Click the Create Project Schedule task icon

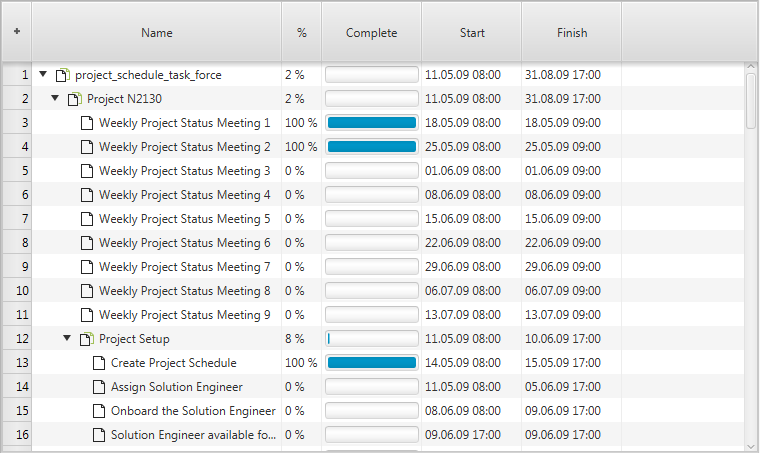(99, 363)
